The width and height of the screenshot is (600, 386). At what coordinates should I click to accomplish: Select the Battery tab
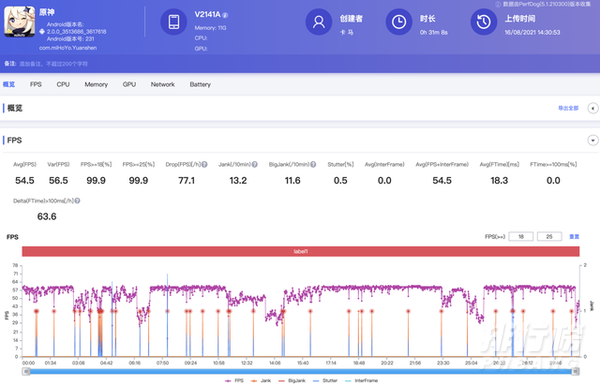(200, 85)
